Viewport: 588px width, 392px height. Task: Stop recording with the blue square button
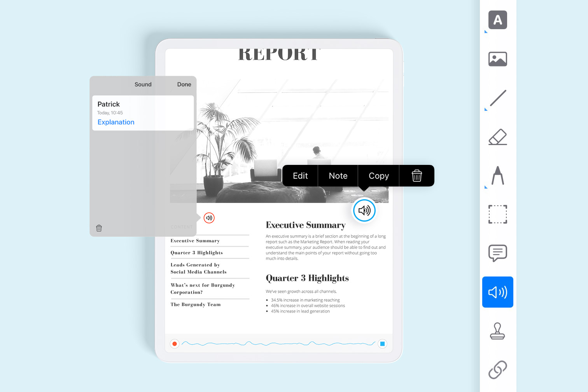pos(382,344)
